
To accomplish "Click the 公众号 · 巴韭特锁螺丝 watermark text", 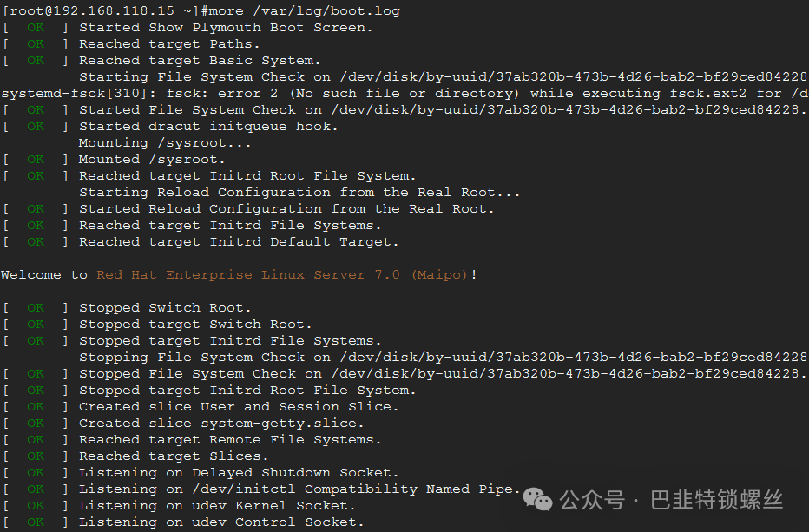I will tap(671, 500).
